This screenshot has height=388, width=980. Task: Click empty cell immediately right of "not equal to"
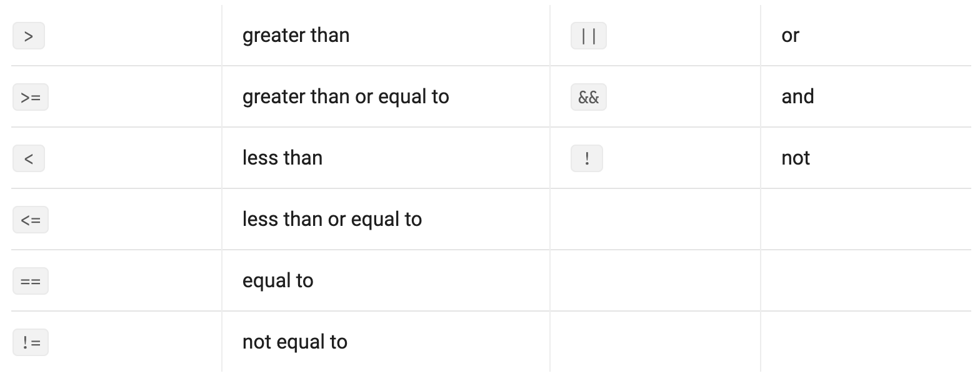pos(655,342)
